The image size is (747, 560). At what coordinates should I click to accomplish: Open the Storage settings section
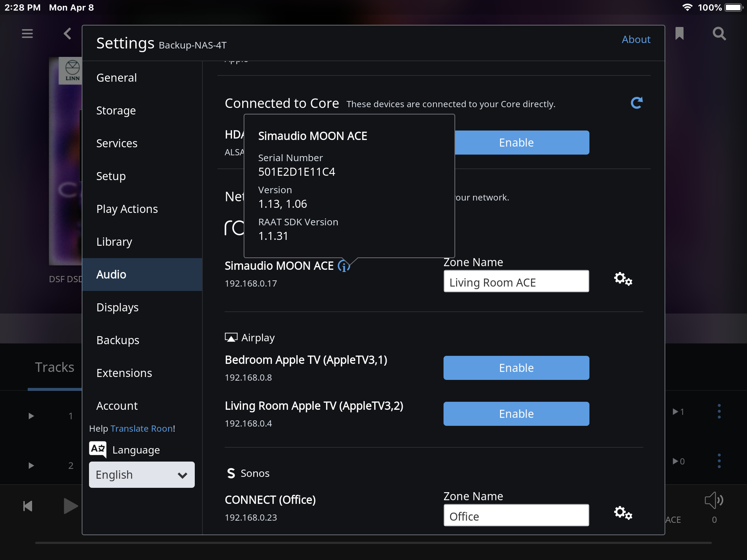point(142,110)
